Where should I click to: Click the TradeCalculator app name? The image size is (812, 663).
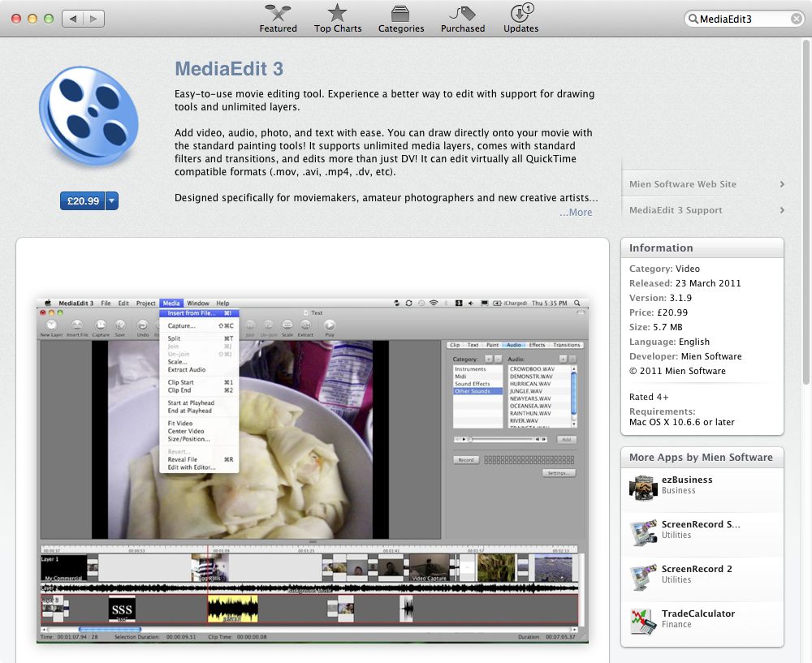698,613
